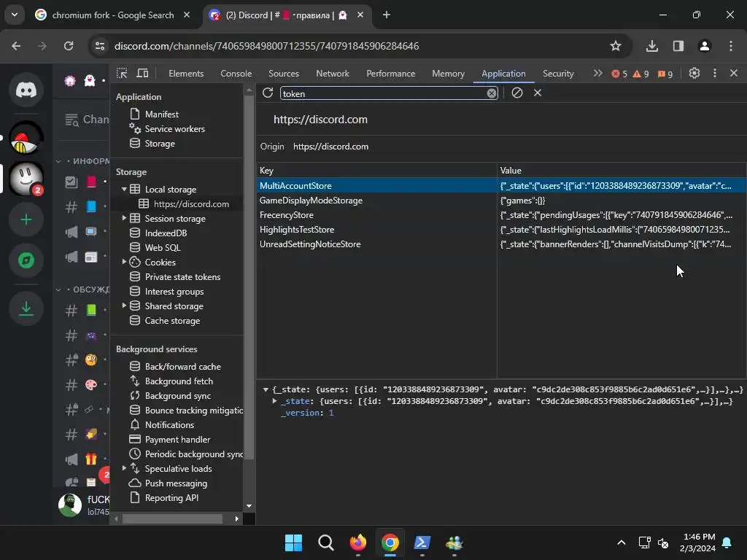Screen dimensions: 747x560
Task: Expand Speculative loads tree node
Action: [x=124, y=469]
